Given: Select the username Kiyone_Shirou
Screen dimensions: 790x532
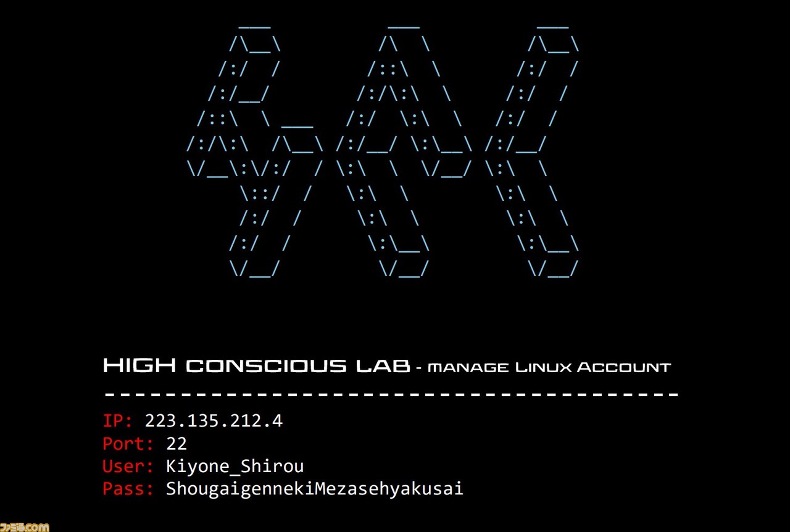Looking at the screenshot, I should click(x=235, y=467).
